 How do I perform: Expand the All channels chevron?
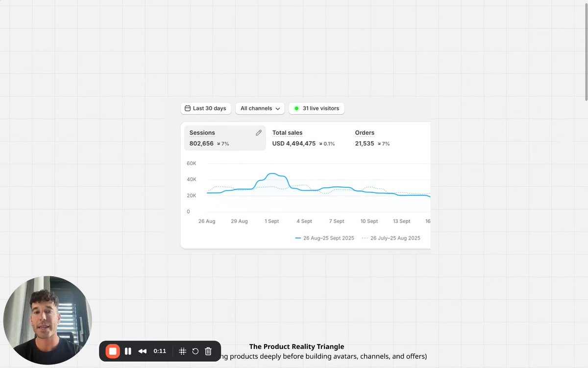tap(279, 108)
